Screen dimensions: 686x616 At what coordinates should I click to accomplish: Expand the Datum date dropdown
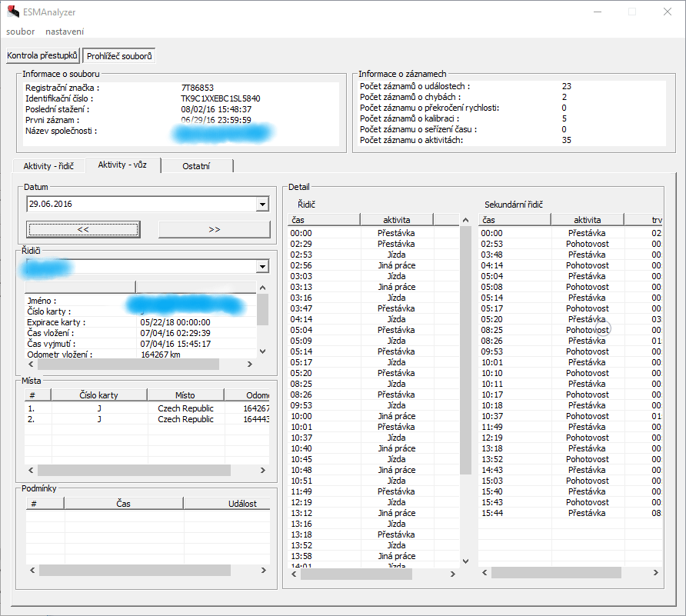(x=262, y=205)
